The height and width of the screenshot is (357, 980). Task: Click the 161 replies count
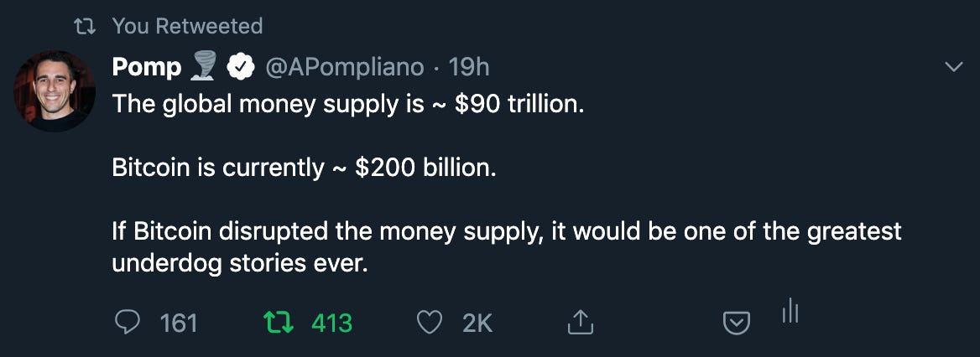pos(178,323)
